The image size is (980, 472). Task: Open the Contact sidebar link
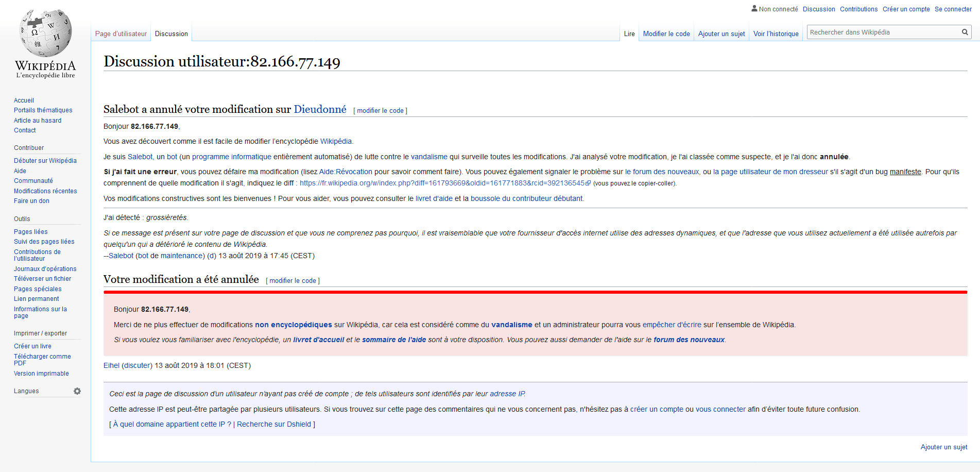(x=25, y=130)
